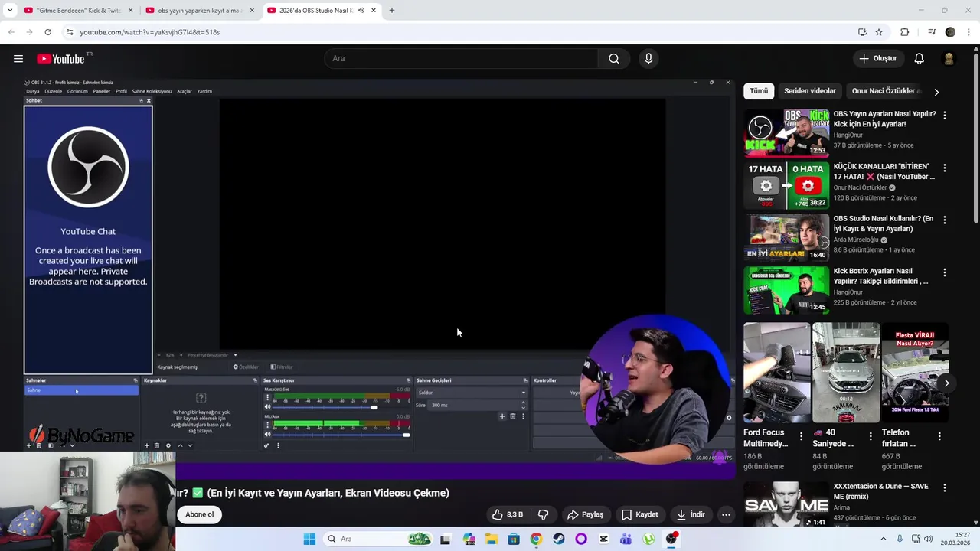Select the Seriden videolar chip
The image size is (980, 551).
point(810,91)
